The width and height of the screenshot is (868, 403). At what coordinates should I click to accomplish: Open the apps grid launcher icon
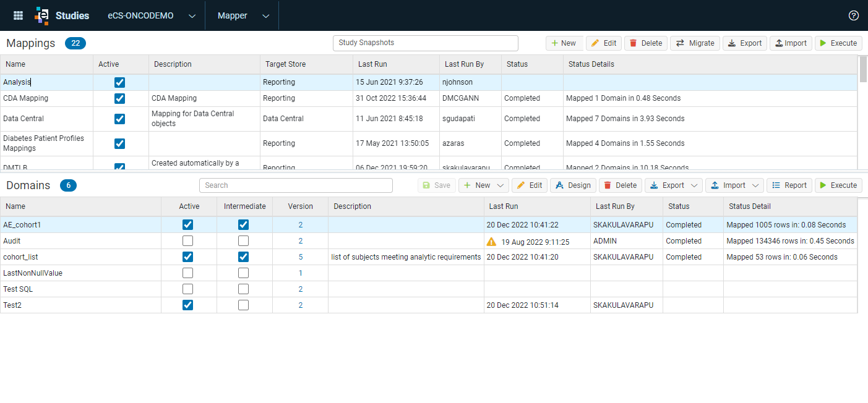[18, 15]
